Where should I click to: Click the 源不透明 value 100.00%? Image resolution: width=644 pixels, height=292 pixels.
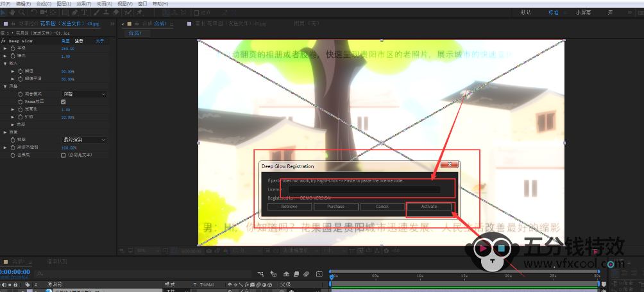pyautogui.click(x=69, y=148)
